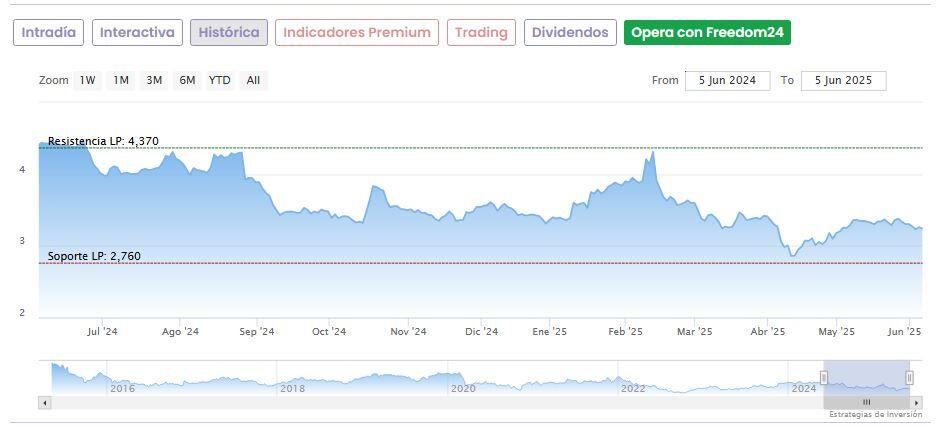Click Opera con Freedom24 button
This screenshot has width=943, height=432.
click(707, 33)
